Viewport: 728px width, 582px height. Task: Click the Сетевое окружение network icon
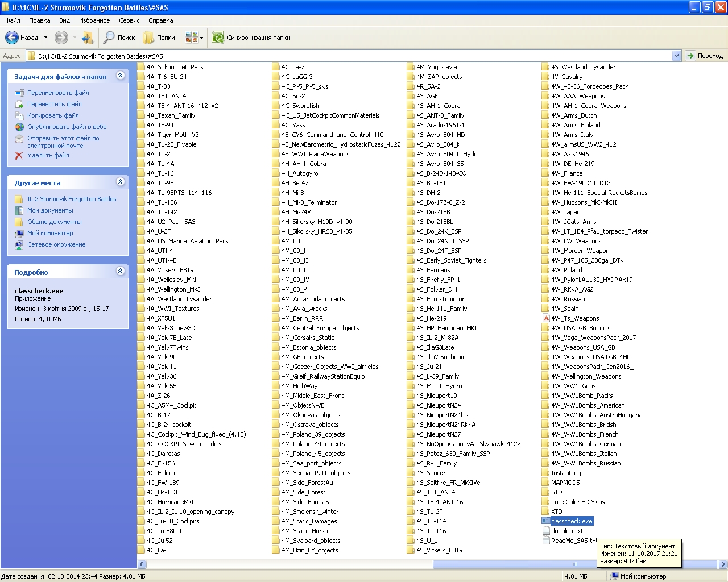point(19,244)
